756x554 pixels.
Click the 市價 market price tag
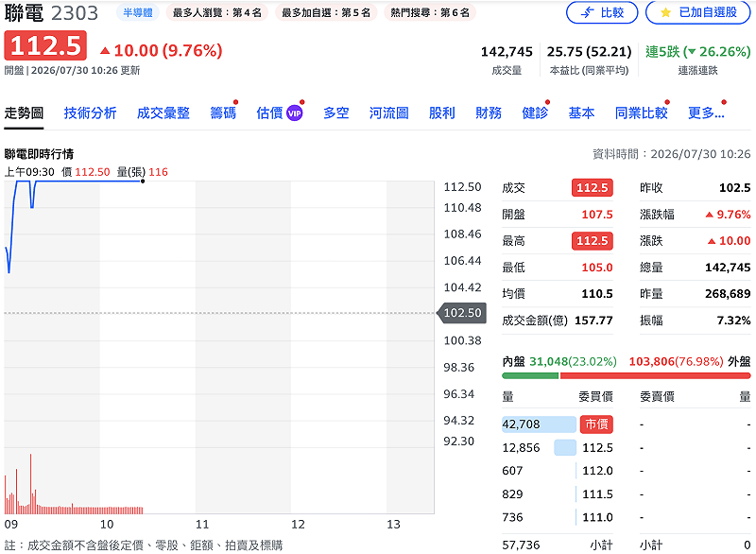coord(596,424)
